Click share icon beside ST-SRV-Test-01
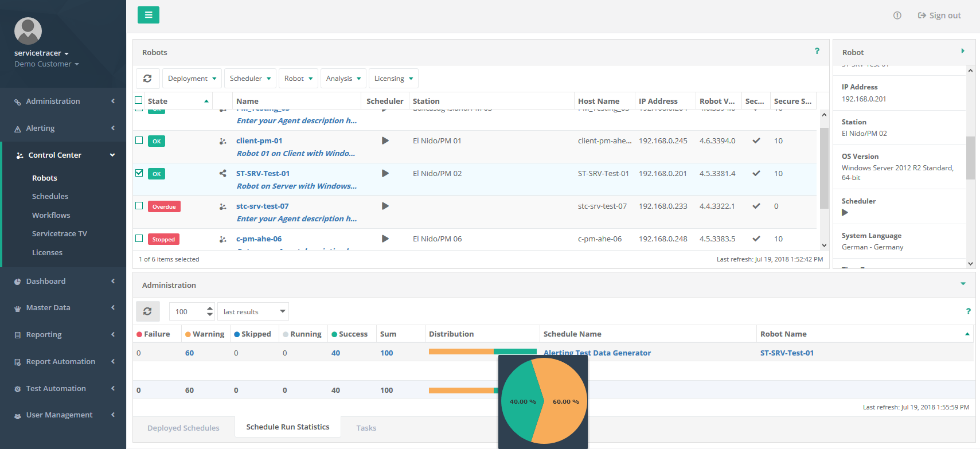This screenshot has height=449, width=980. tap(222, 173)
